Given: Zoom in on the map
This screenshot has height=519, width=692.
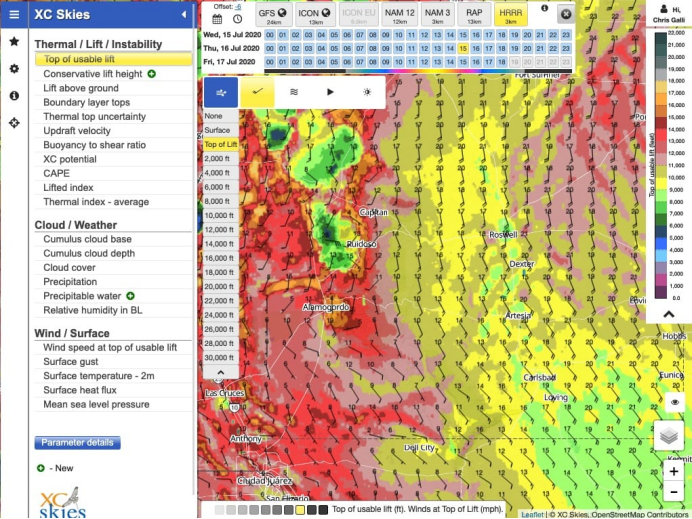Looking at the screenshot, I should point(674,472).
